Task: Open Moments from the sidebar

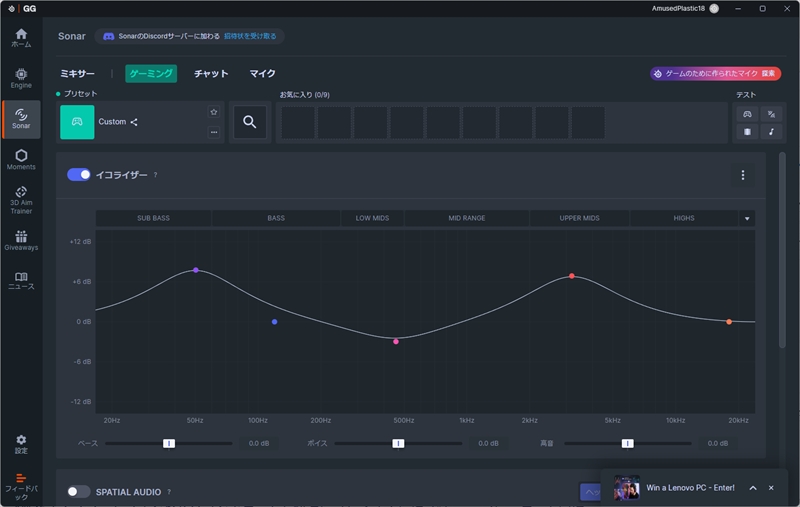Action: (21, 159)
